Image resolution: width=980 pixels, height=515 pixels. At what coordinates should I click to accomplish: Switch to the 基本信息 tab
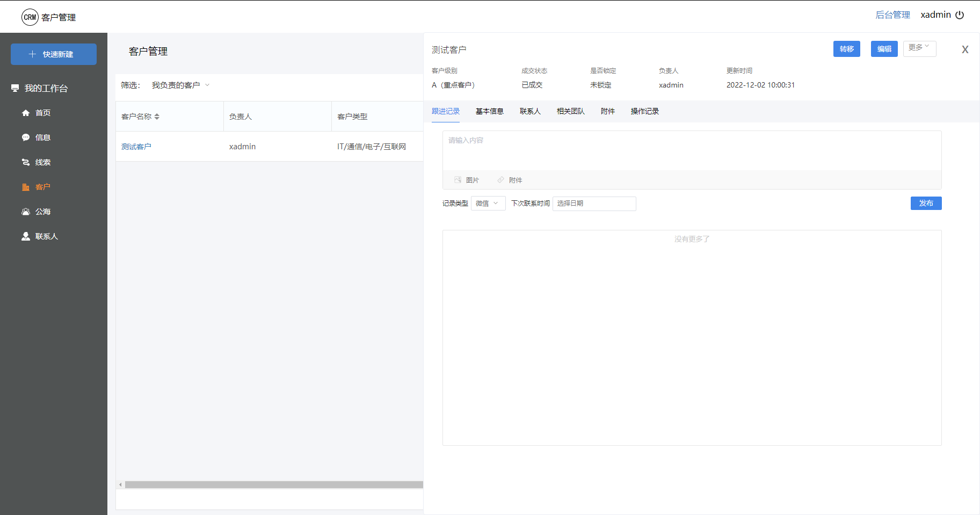coord(489,111)
